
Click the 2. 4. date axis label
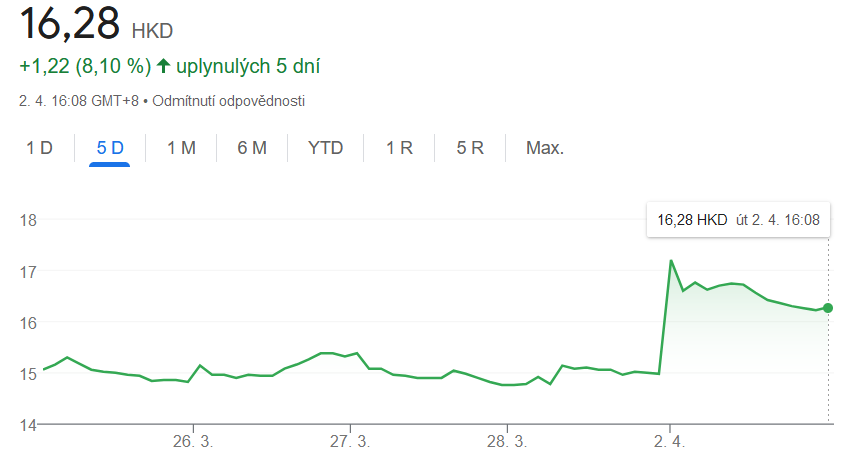(x=667, y=441)
